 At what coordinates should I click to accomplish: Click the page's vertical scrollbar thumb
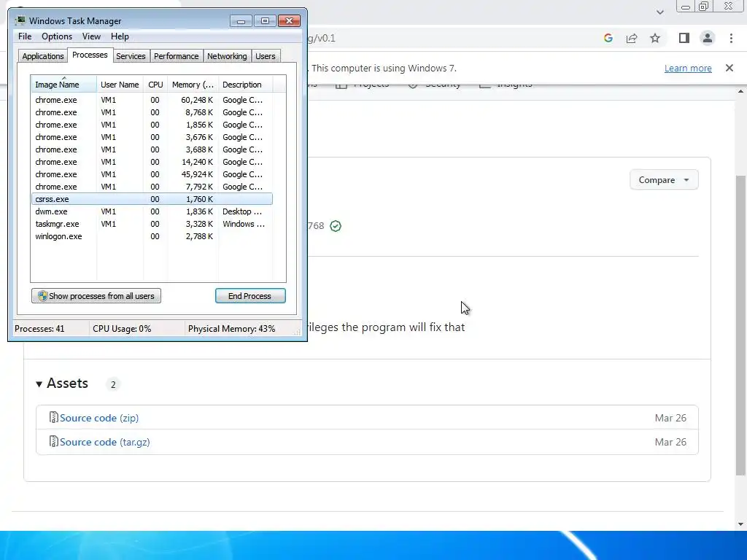coord(740,325)
